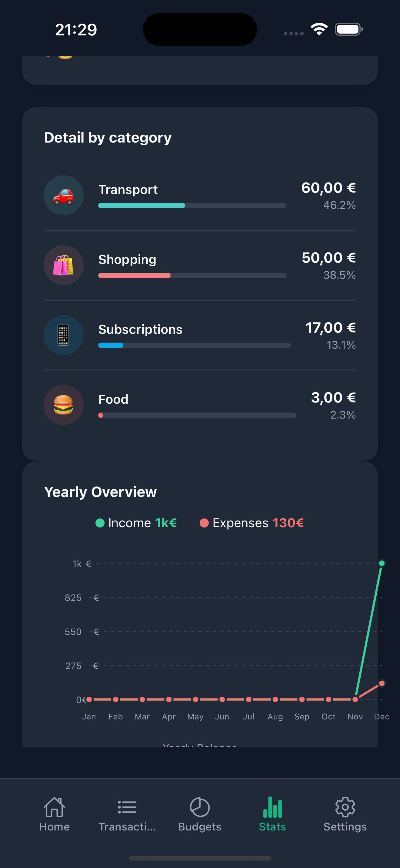The height and width of the screenshot is (868, 400).
Task: Tap the Food burger icon
Action: (x=63, y=405)
